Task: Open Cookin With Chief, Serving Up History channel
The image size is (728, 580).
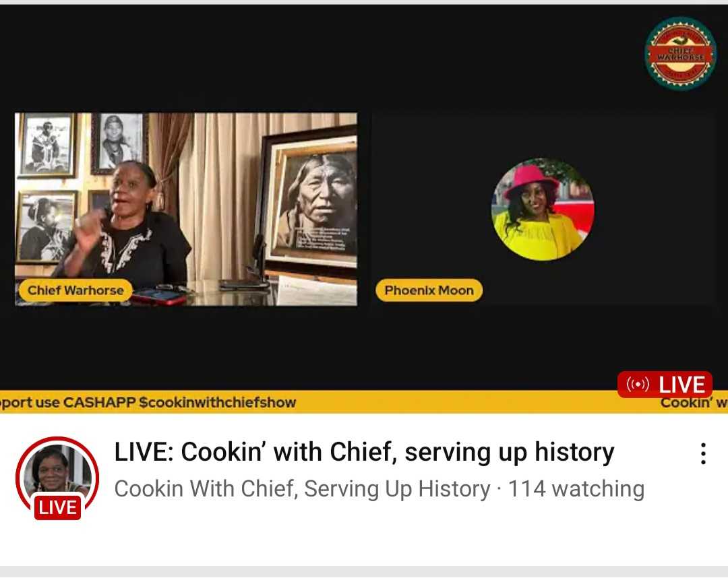Action: tap(302, 488)
